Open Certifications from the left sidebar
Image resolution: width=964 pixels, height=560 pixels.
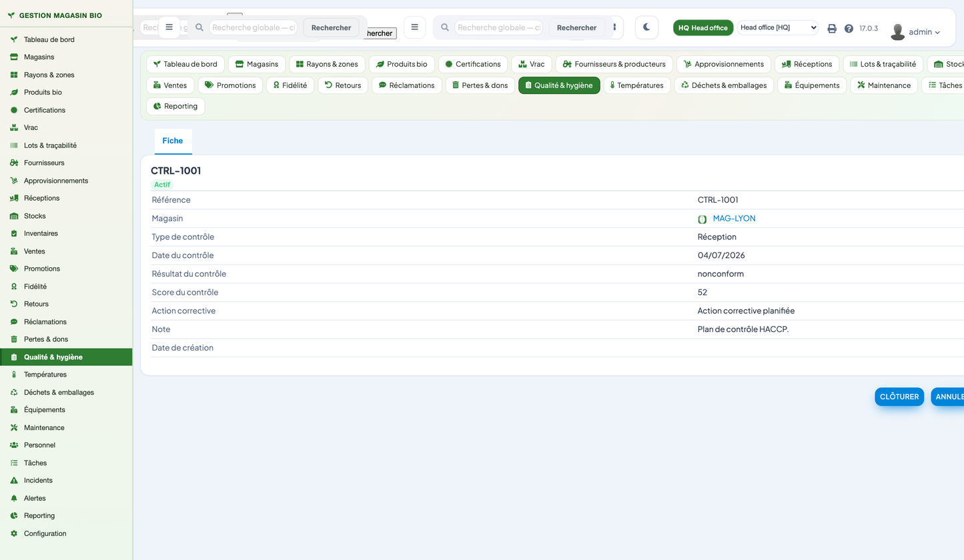(x=66, y=110)
